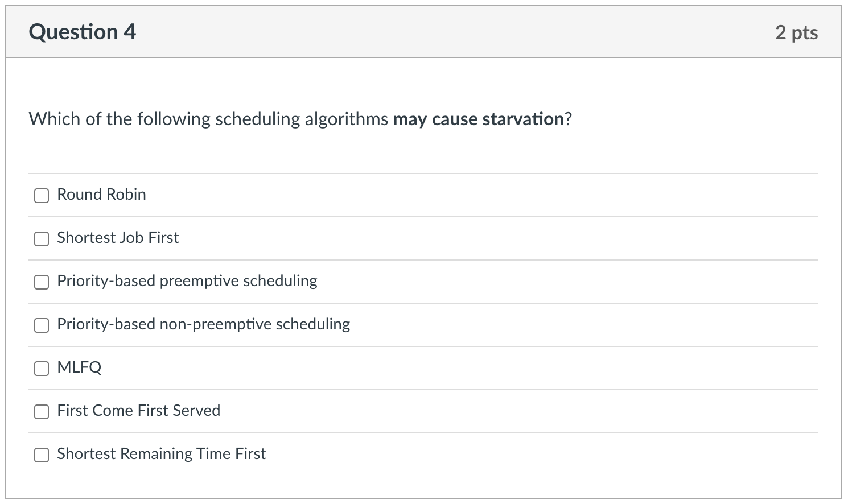Viewport: 848px width, 504px height.
Task: Select Priority-based non-preemptive scheduling
Action: [x=42, y=325]
